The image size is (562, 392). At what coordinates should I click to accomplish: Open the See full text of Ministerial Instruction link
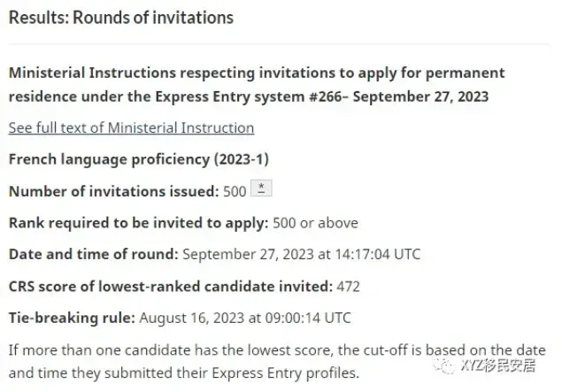point(131,128)
